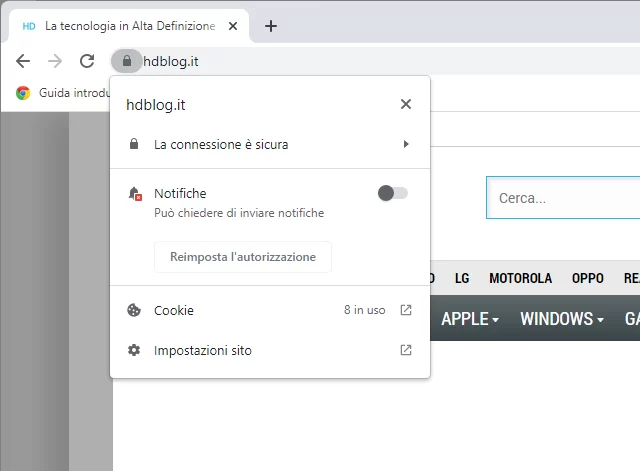Image resolution: width=640 pixels, height=471 pixels.
Task: Open the APPLE dropdown menu
Action: (470, 319)
